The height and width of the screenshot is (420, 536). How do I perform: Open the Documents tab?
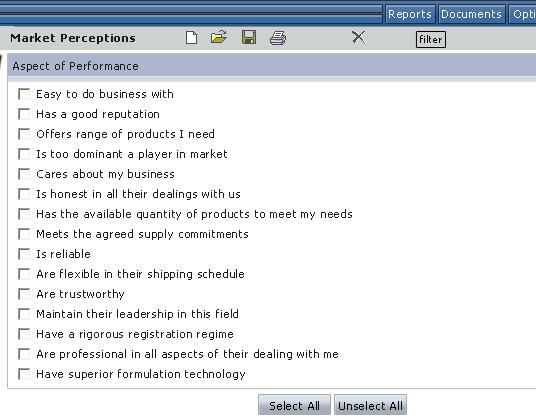(x=471, y=14)
